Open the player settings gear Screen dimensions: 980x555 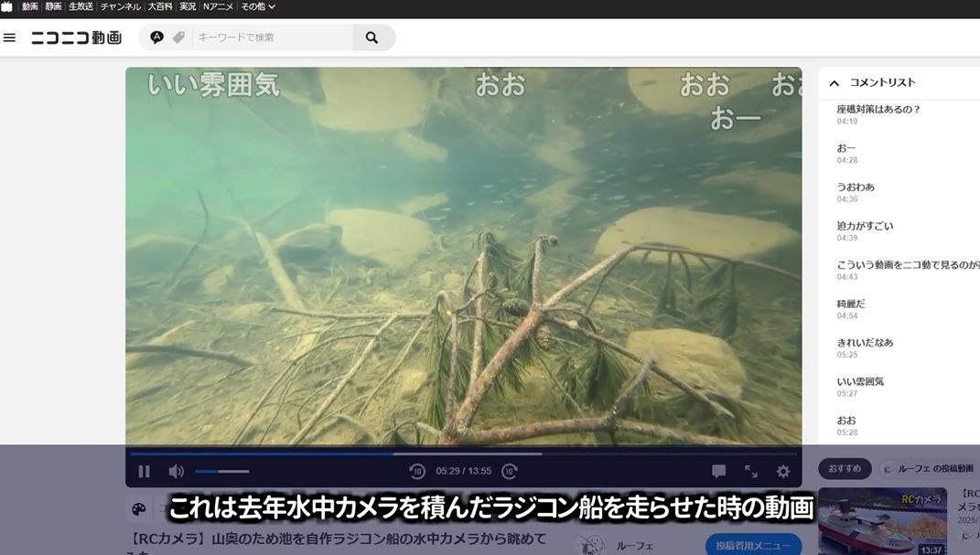[783, 472]
